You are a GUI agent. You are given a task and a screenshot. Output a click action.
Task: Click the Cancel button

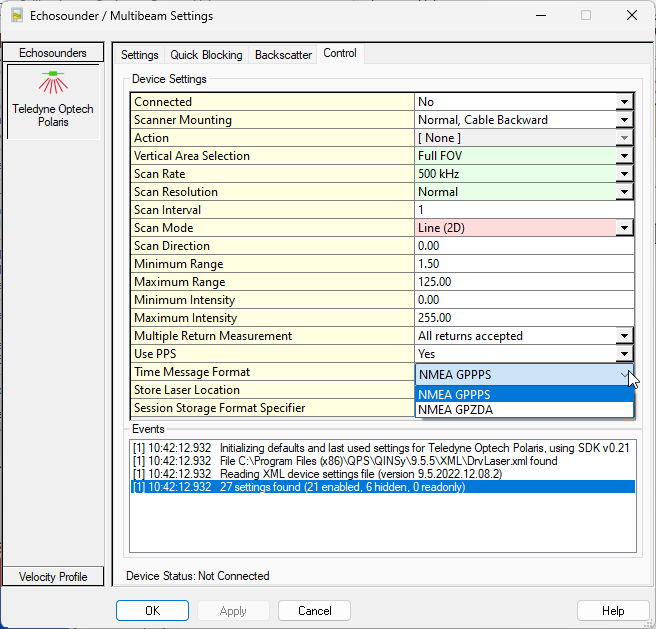(314, 610)
